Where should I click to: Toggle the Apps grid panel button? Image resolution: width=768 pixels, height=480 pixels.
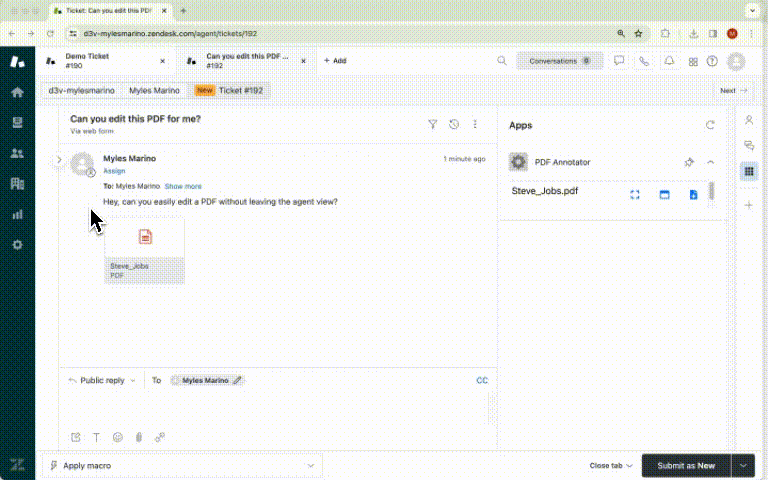(x=748, y=172)
